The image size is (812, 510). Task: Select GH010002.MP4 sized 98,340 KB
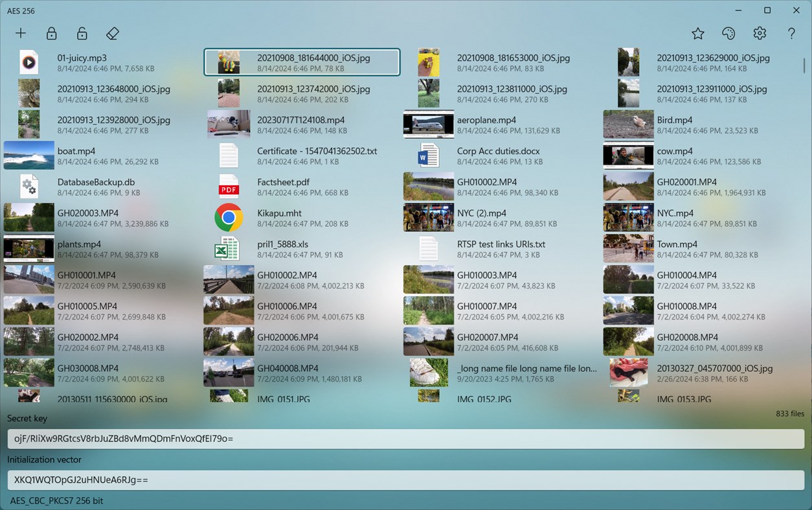coord(501,187)
